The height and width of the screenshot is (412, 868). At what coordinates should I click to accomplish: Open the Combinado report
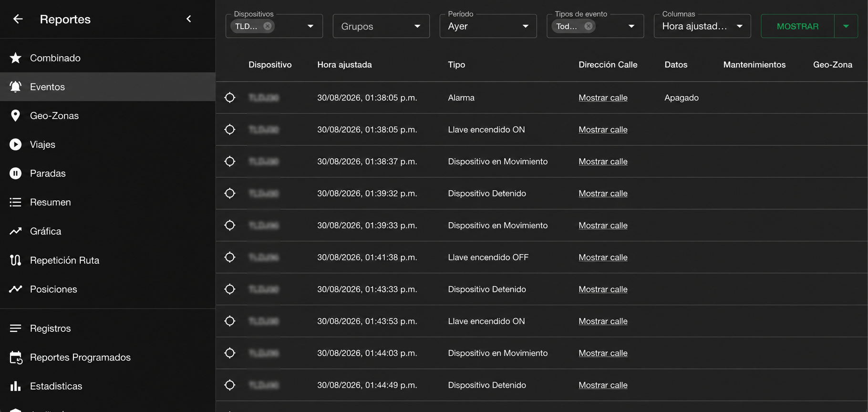tap(107, 58)
